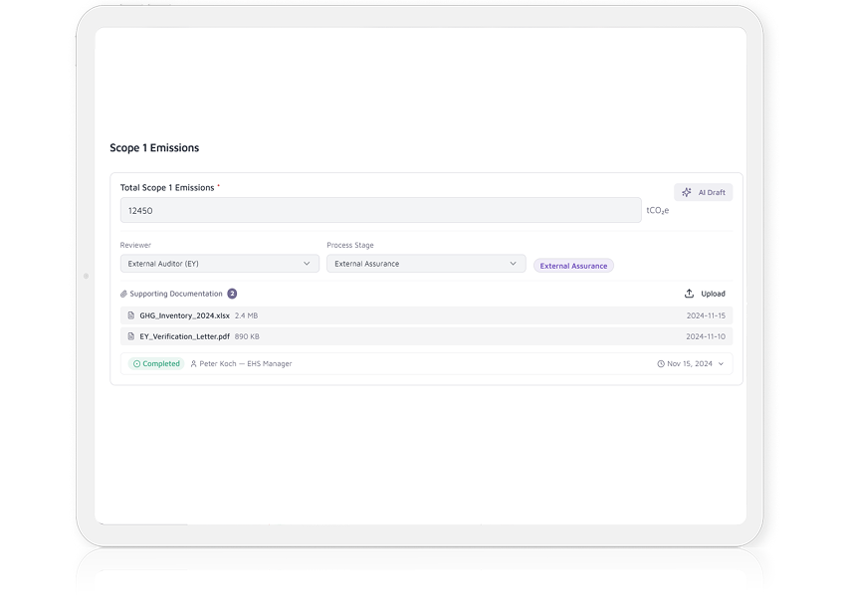The height and width of the screenshot is (616, 845).
Task: Open the Reviewer dropdown
Action: 219,264
